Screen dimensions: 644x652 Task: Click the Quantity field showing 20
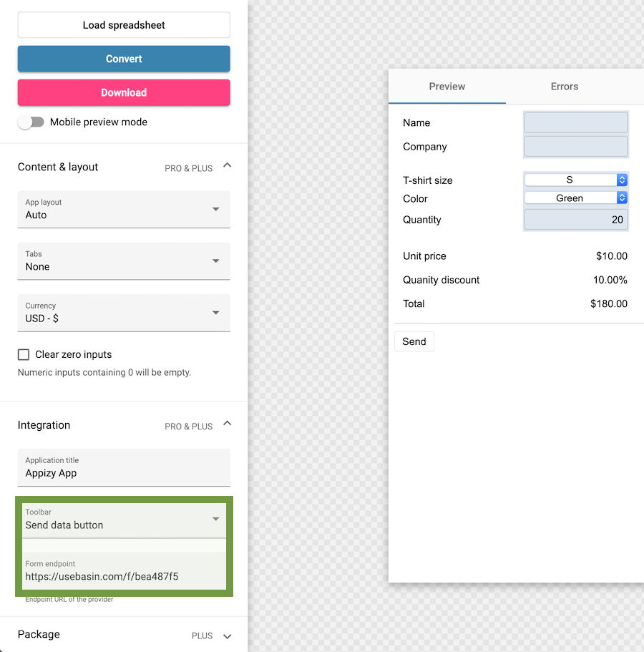(576, 220)
